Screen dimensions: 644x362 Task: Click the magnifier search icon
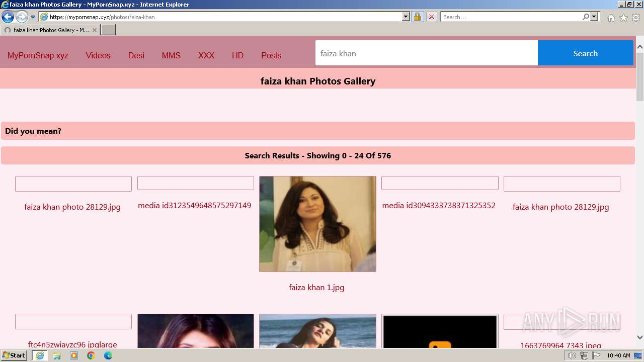tap(586, 17)
